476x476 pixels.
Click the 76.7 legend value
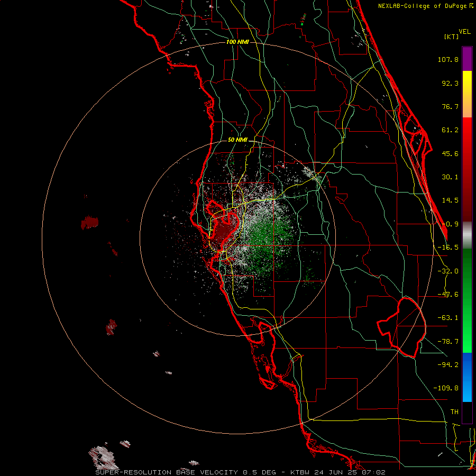(450, 106)
